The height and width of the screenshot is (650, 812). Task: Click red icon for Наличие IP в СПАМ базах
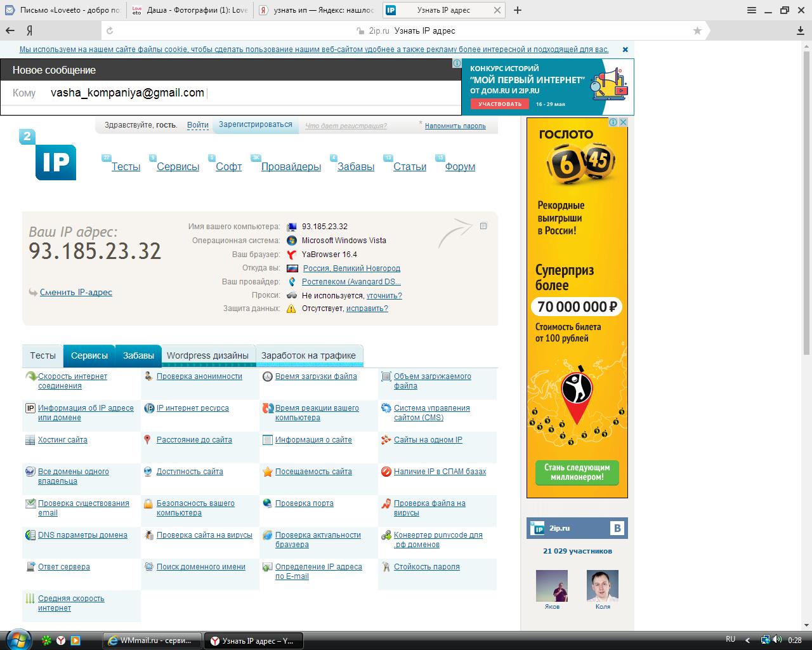386,472
